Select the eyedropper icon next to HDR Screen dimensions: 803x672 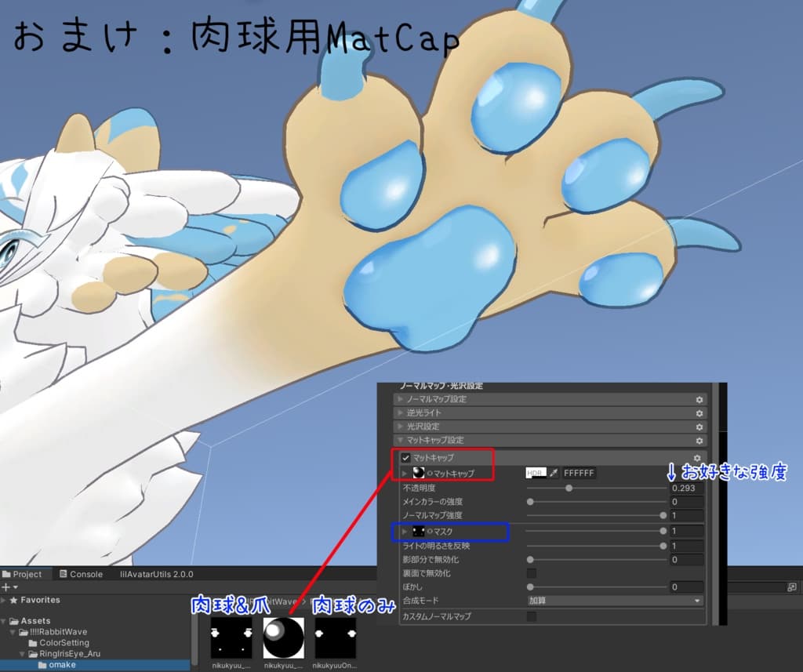[x=554, y=473]
